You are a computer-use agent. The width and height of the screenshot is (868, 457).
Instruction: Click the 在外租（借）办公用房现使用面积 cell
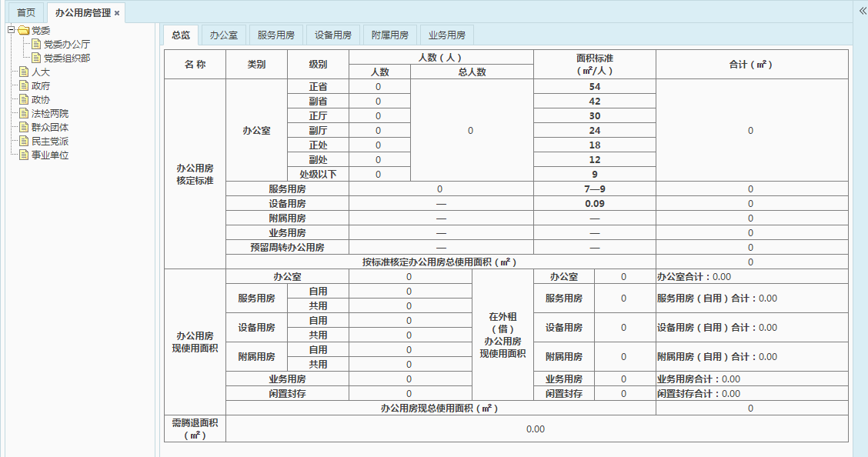point(502,335)
